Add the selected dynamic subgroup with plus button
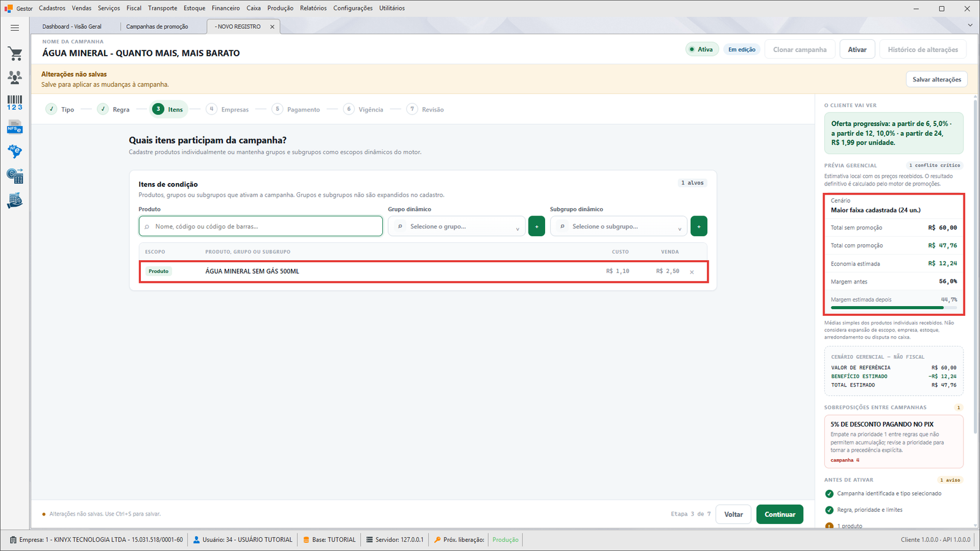Image resolution: width=980 pixels, height=551 pixels. [699, 226]
